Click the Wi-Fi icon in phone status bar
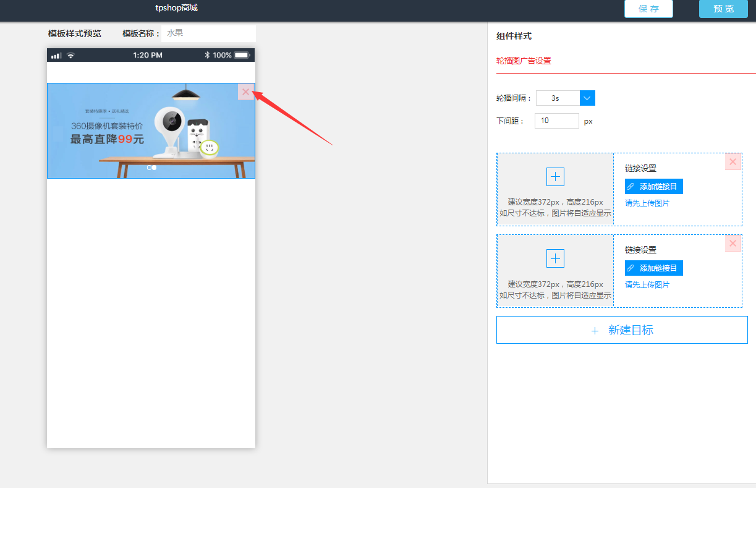The image size is (756, 536). point(71,56)
